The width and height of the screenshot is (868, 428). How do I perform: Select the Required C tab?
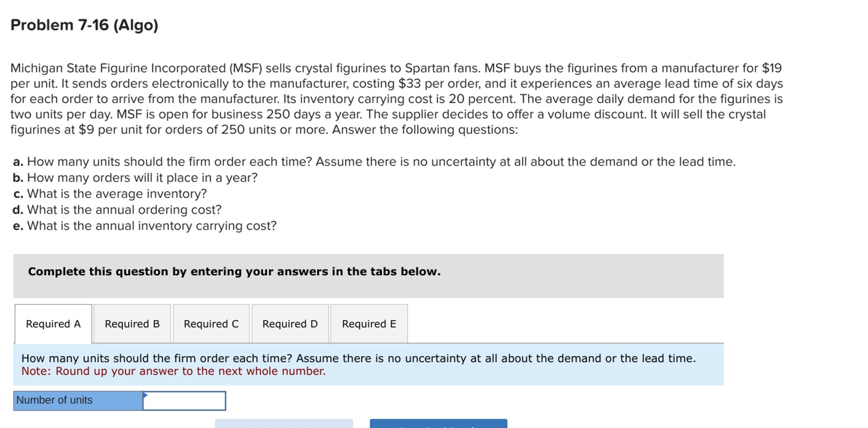pos(210,324)
